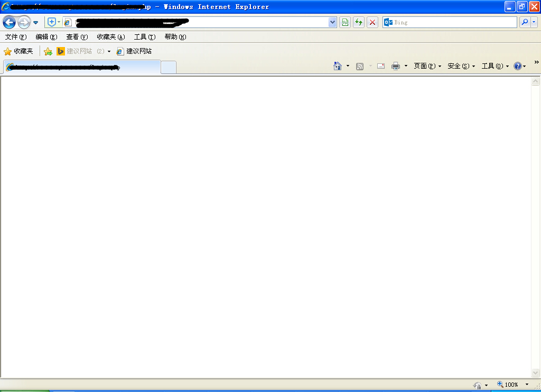
Task: Toggle Compatibility View broken-page icon
Action: 345,22
